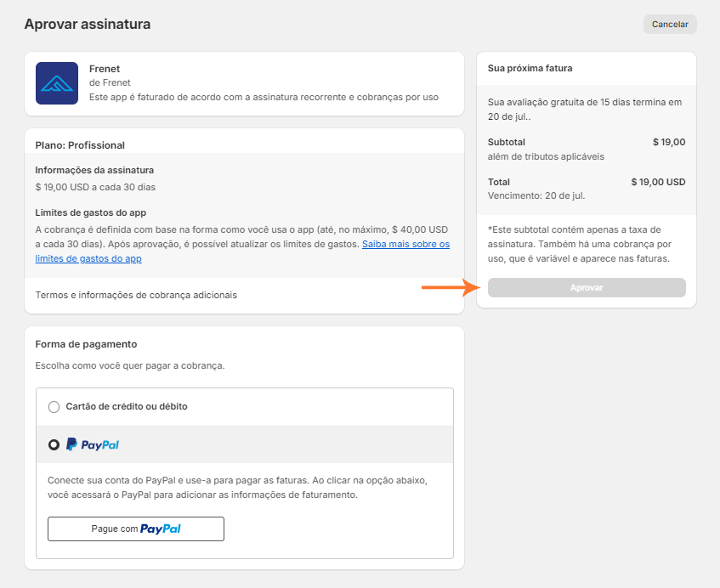Click the Total amount $ 19,00 USD

click(x=658, y=182)
